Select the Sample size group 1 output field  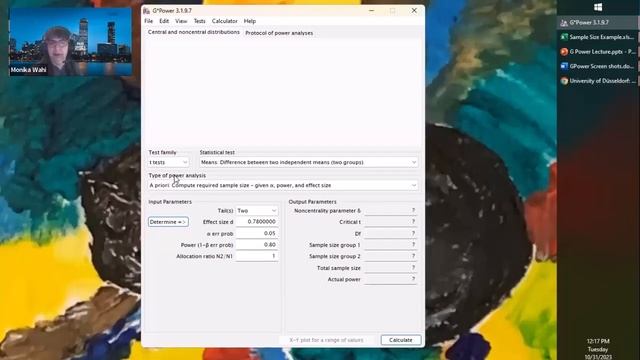tap(390, 245)
